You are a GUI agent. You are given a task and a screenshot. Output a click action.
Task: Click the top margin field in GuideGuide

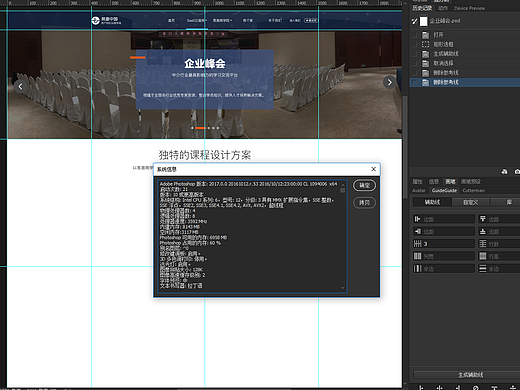pyautogui.click(x=499, y=219)
